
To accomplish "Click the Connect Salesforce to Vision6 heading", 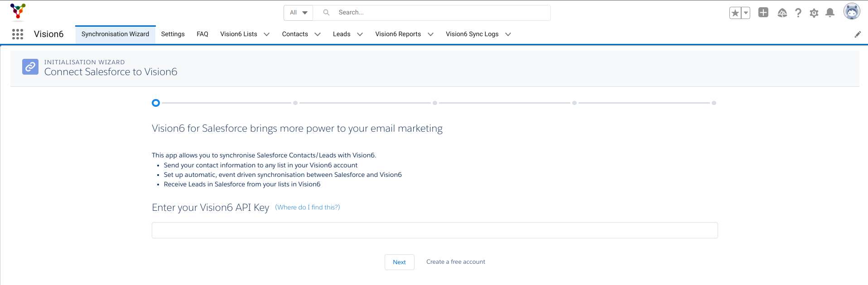I will (x=111, y=72).
